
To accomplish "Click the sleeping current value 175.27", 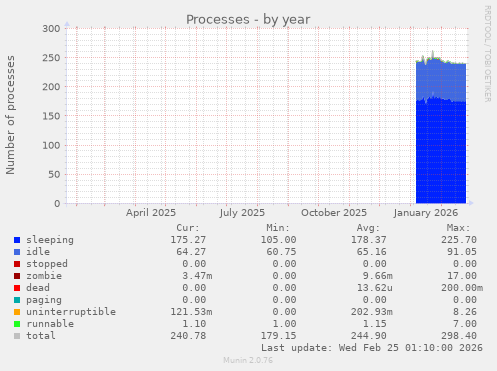I will pos(188,240).
